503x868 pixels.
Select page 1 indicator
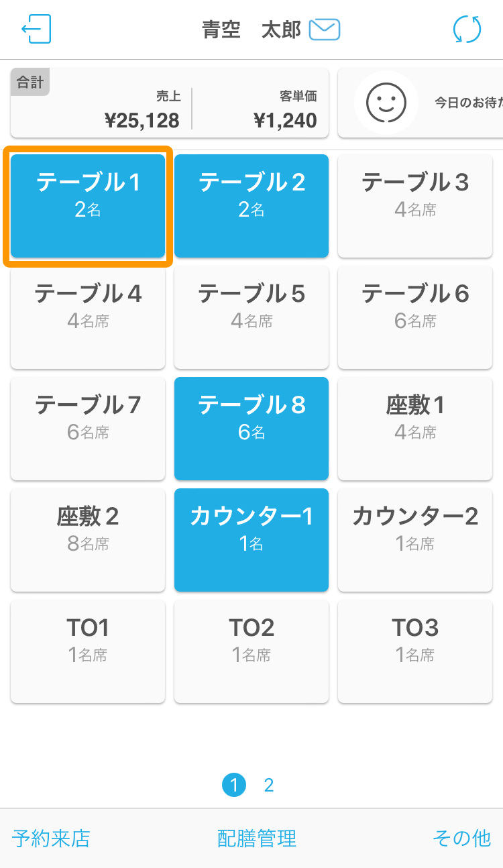pos(234,785)
